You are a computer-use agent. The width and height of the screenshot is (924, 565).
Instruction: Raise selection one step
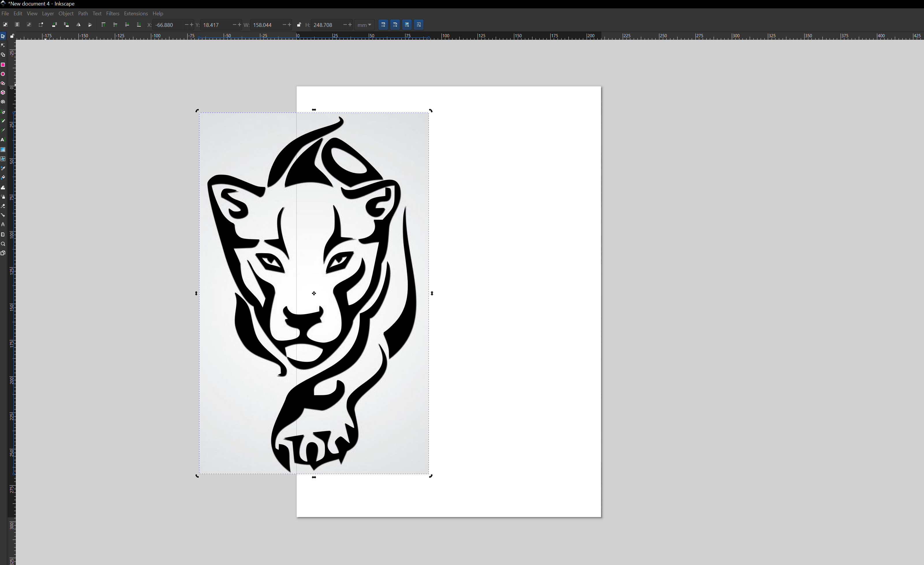(x=115, y=25)
